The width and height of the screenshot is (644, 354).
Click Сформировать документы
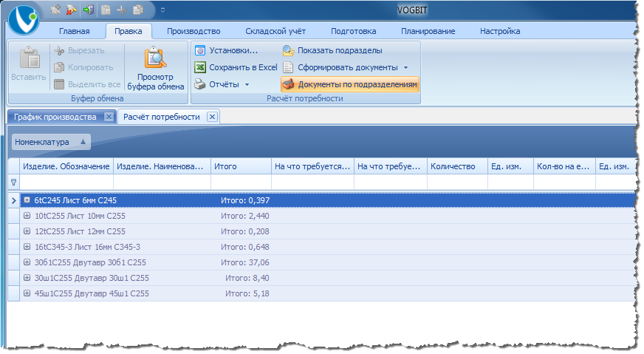(x=340, y=67)
